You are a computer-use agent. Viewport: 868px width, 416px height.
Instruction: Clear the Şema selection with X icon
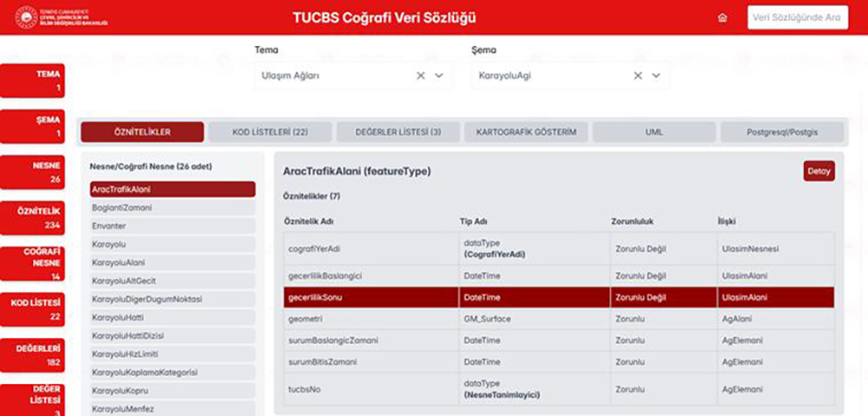point(638,76)
